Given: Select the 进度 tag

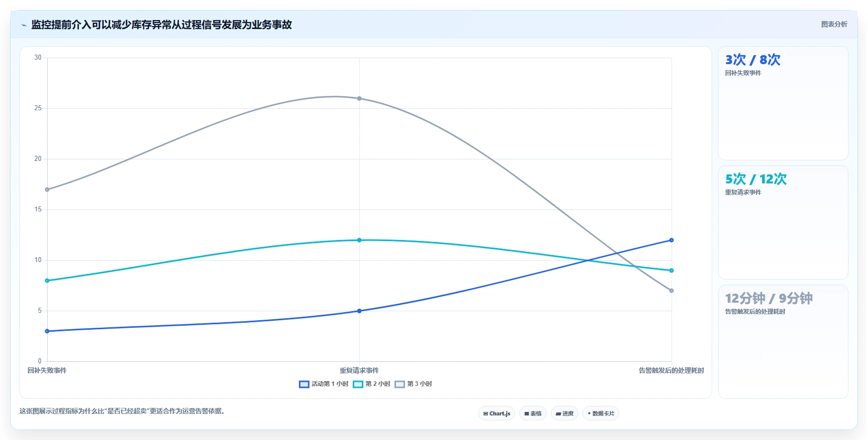Looking at the screenshot, I should tap(564, 413).
